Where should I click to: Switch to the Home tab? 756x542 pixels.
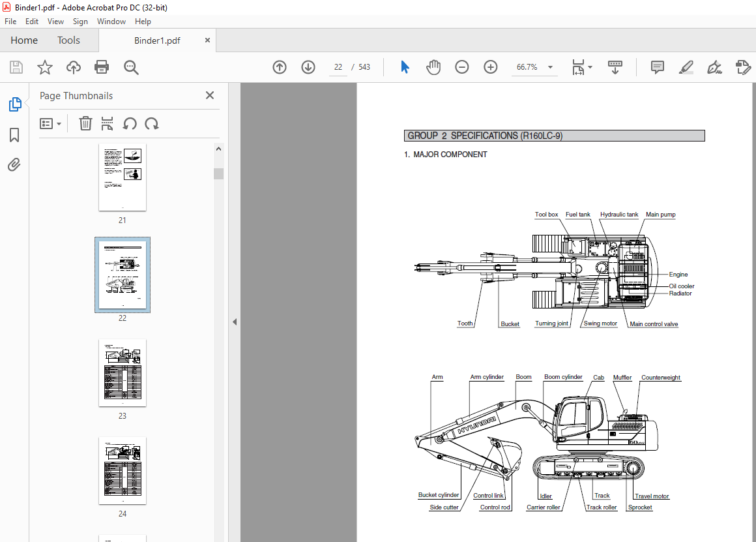pos(24,40)
